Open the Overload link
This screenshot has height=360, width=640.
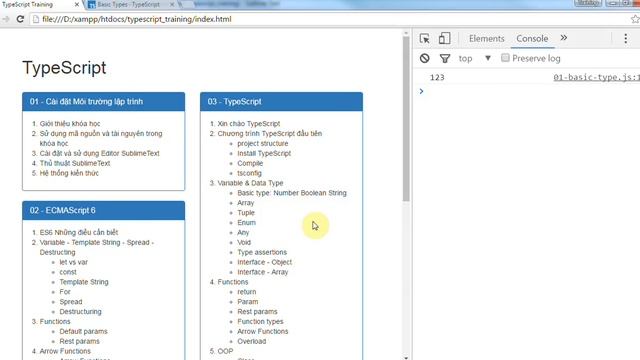[x=251, y=341]
